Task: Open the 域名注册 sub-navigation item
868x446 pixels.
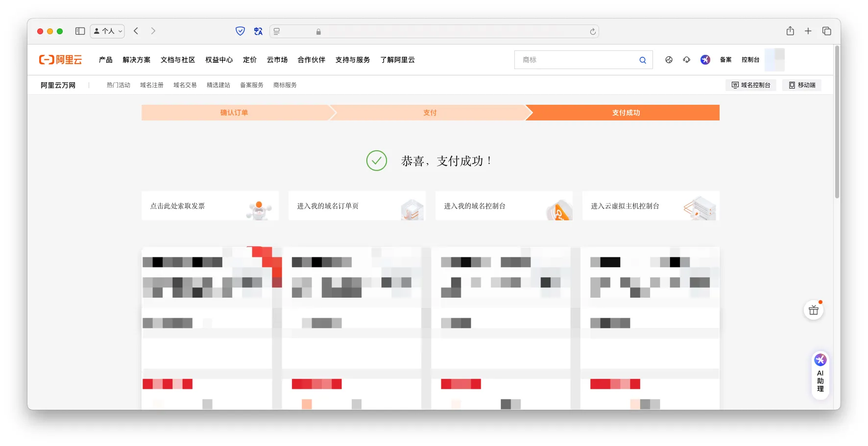Action: (x=151, y=85)
